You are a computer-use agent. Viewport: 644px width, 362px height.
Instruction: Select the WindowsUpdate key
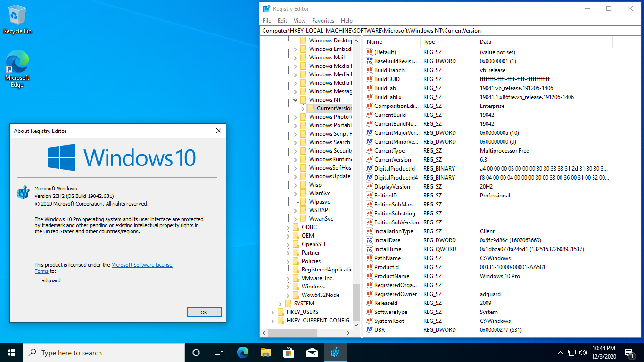[330, 176]
